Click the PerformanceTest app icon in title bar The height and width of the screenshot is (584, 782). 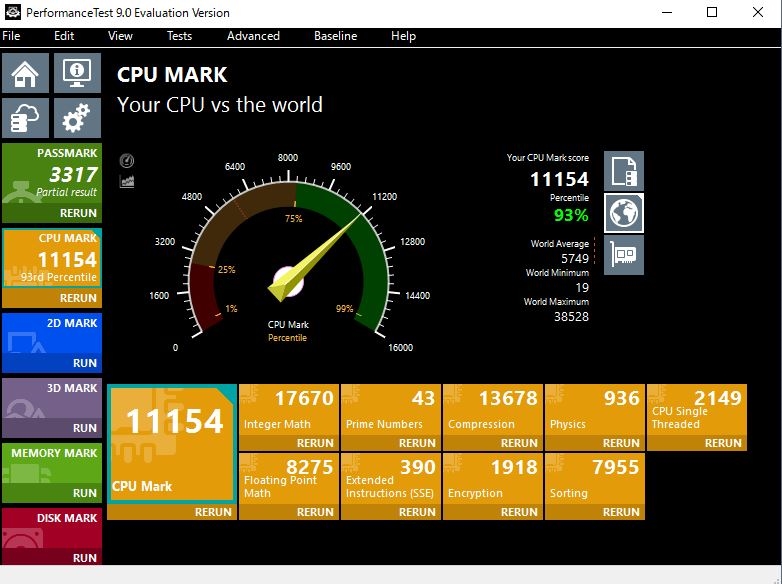(x=12, y=12)
